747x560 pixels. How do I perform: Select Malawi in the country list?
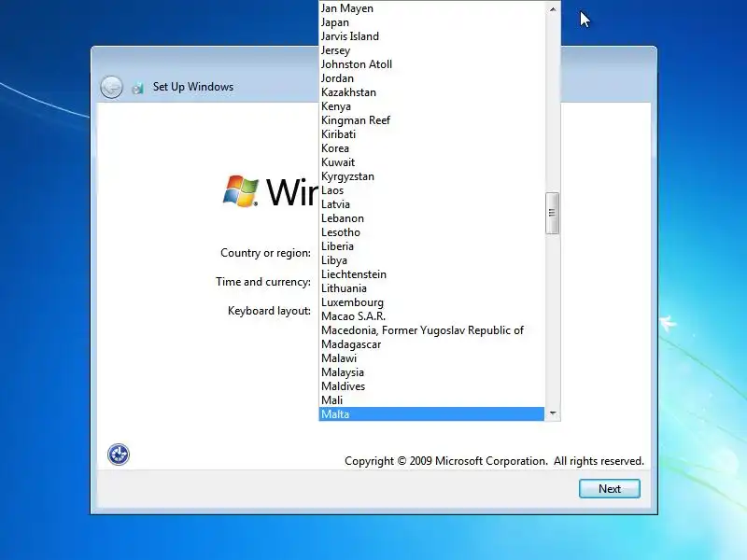[431, 358]
